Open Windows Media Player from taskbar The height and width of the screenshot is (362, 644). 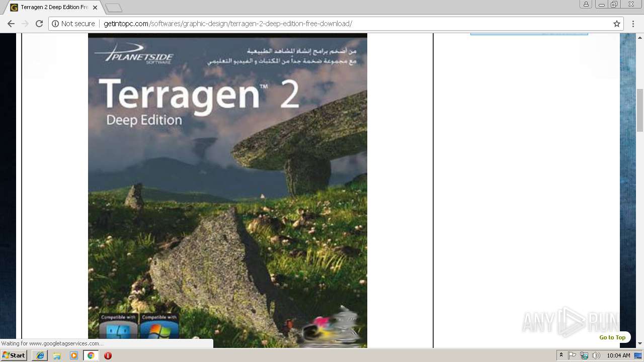point(74,355)
